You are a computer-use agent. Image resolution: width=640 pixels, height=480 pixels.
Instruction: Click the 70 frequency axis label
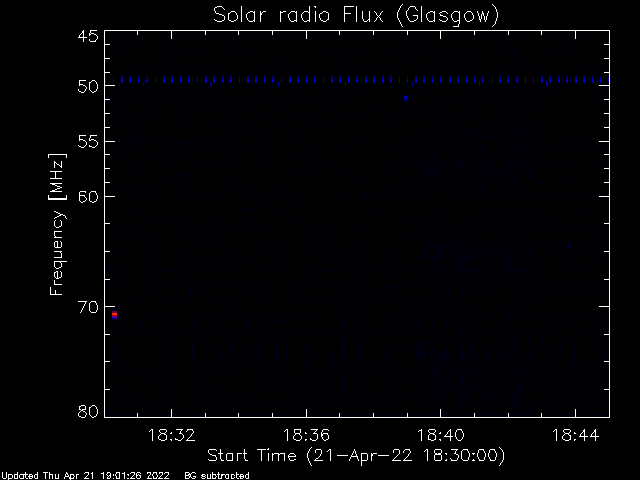click(88, 307)
